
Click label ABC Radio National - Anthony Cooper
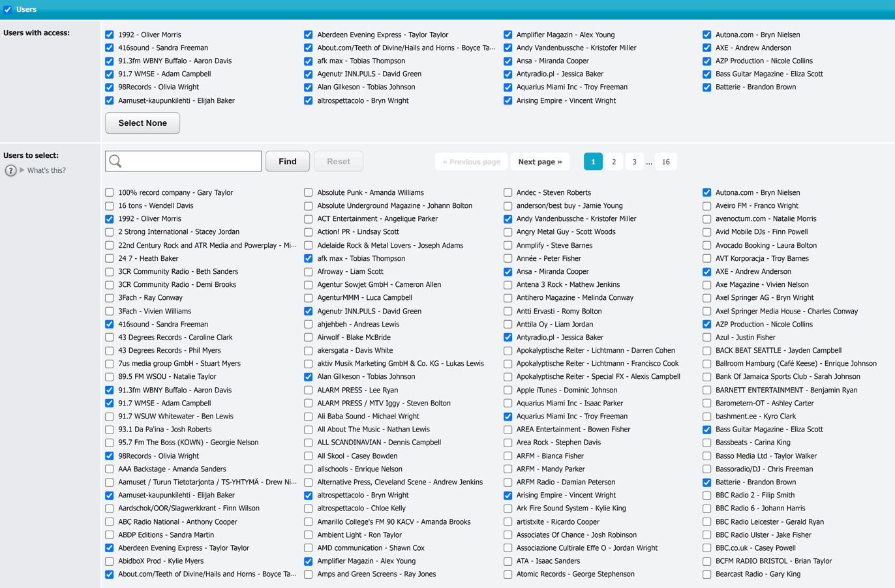pyautogui.click(x=177, y=522)
